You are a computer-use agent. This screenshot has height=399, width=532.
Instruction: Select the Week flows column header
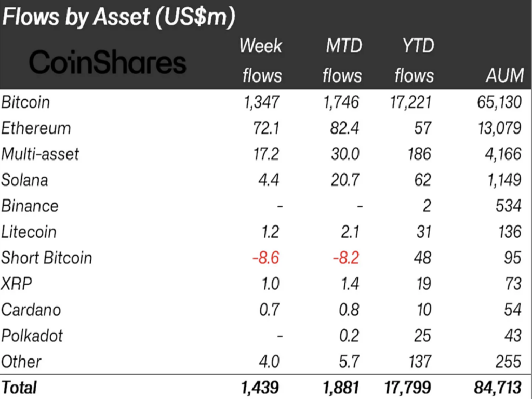pyautogui.click(x=261, y=61)
